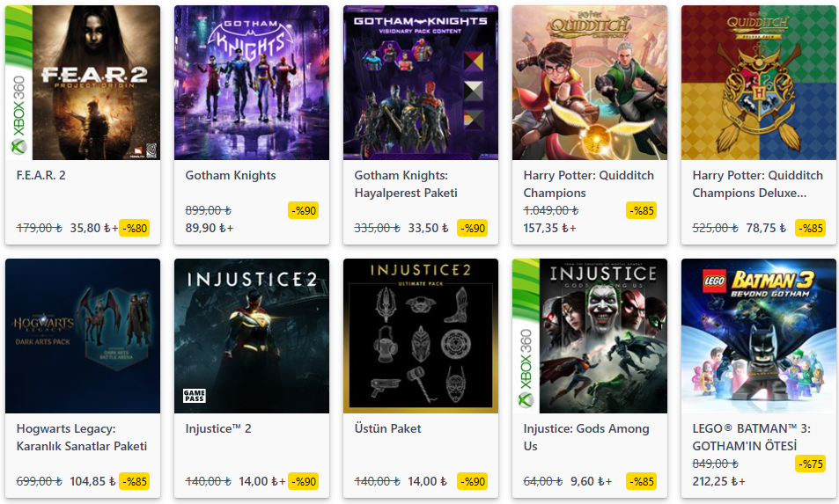Open Harry Potter: Quidditch Champions Deluxe title link
839x504 pixels.
(x=757, y=184)
